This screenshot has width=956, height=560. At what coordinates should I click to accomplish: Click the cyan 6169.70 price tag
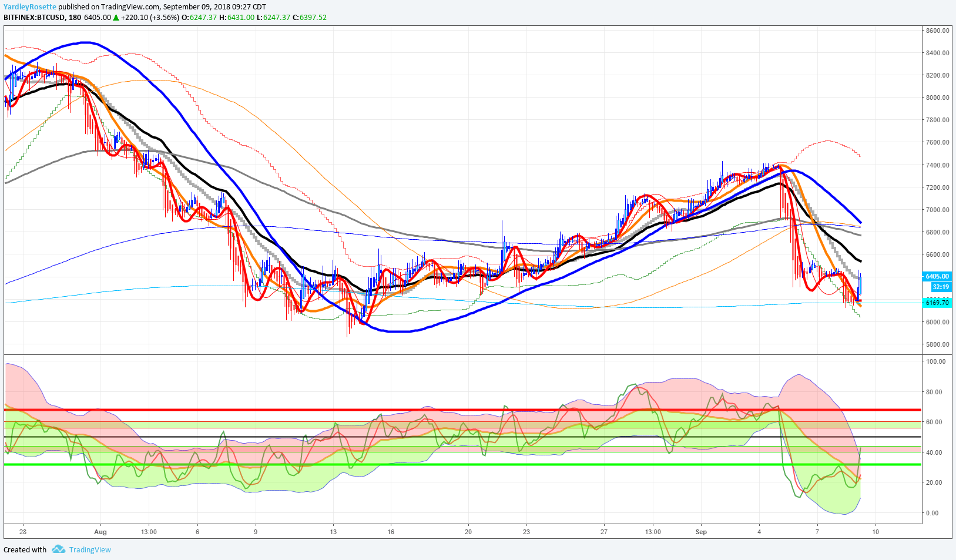[937, 303]
